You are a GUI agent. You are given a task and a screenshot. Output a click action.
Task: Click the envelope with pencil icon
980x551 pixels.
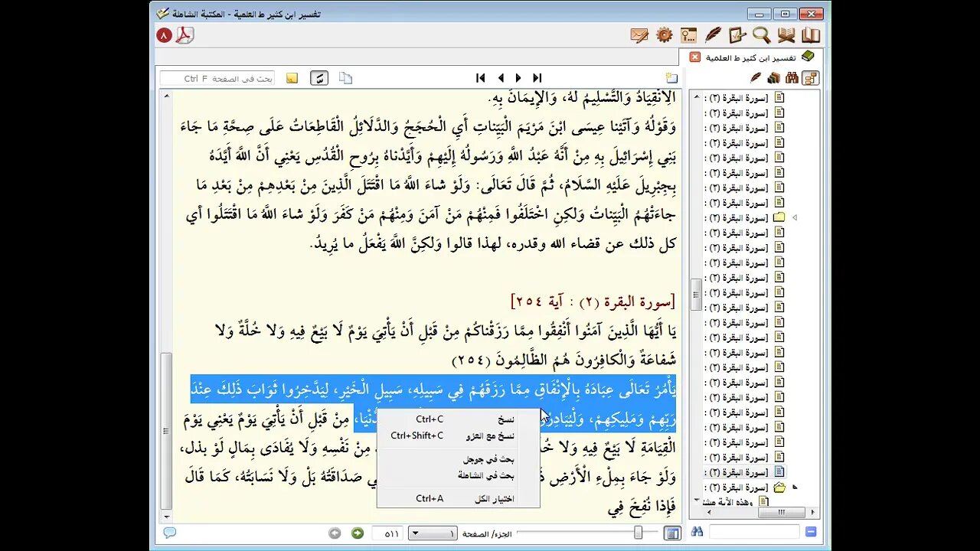point(639,35)
